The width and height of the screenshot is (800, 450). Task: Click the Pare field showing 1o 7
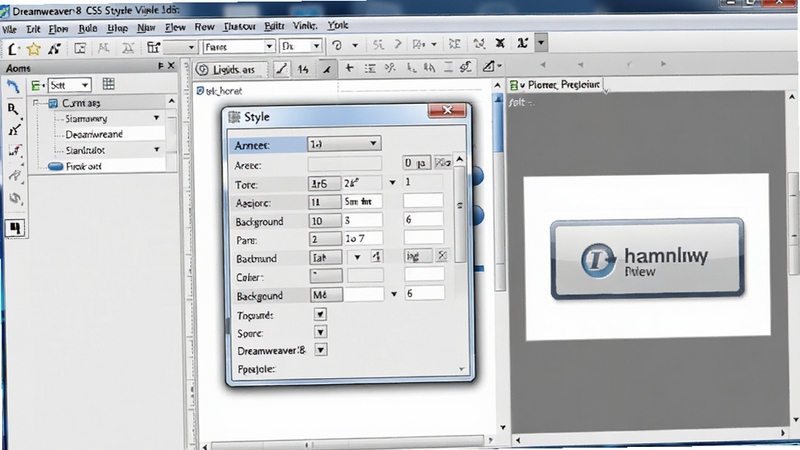(362, 238)
